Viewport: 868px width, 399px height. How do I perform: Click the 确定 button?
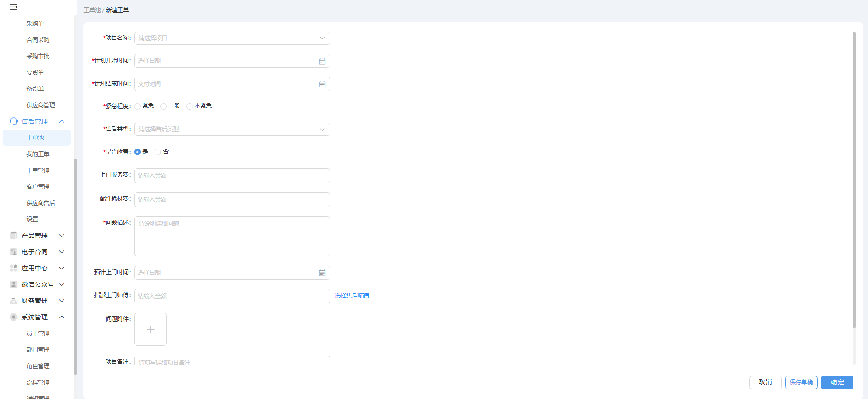(837, 382)
